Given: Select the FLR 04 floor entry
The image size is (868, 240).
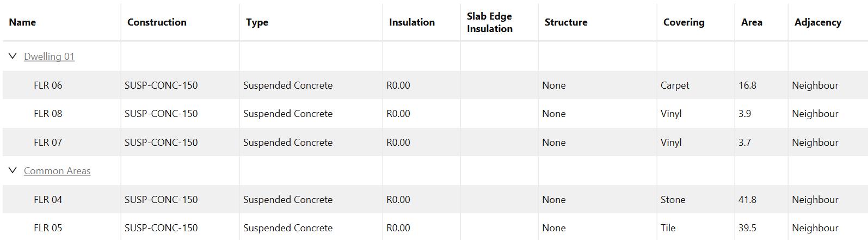Looking at the screenshot, I should [x=48, y=200].
